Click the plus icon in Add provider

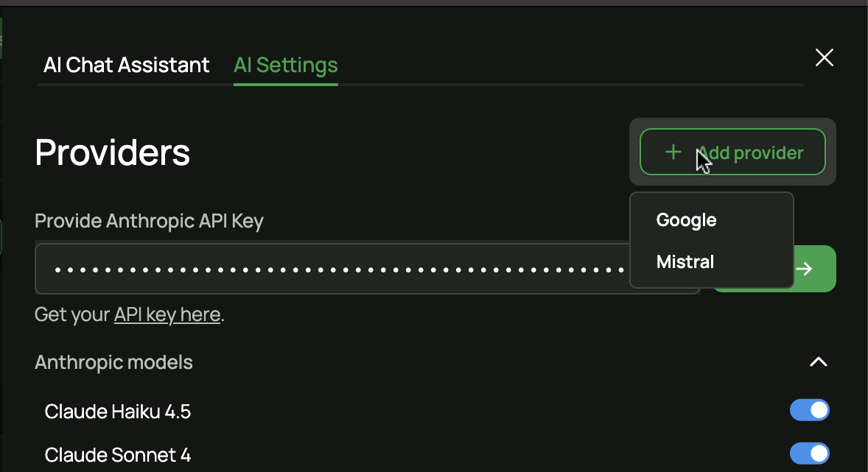pos(673,152)
